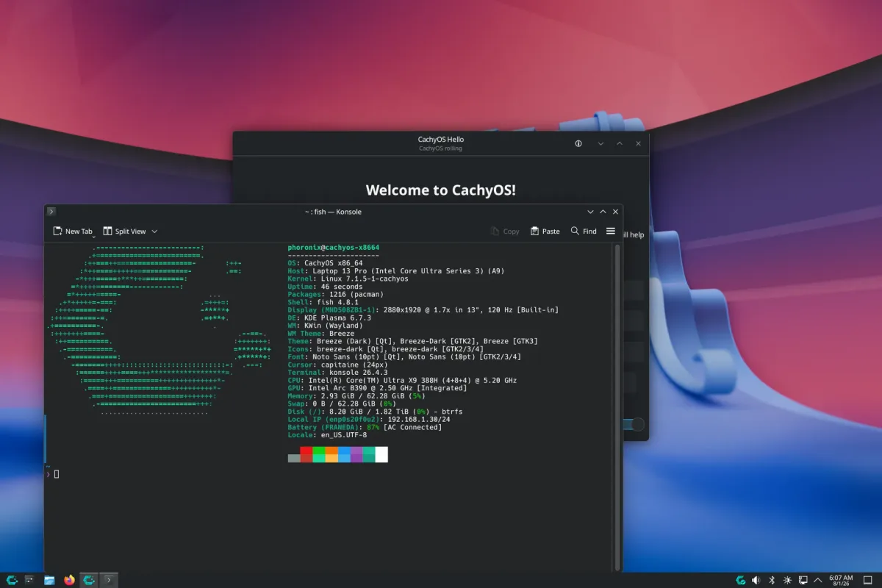Click the 'Uptime: 46 seconds' line

[325, 287]
